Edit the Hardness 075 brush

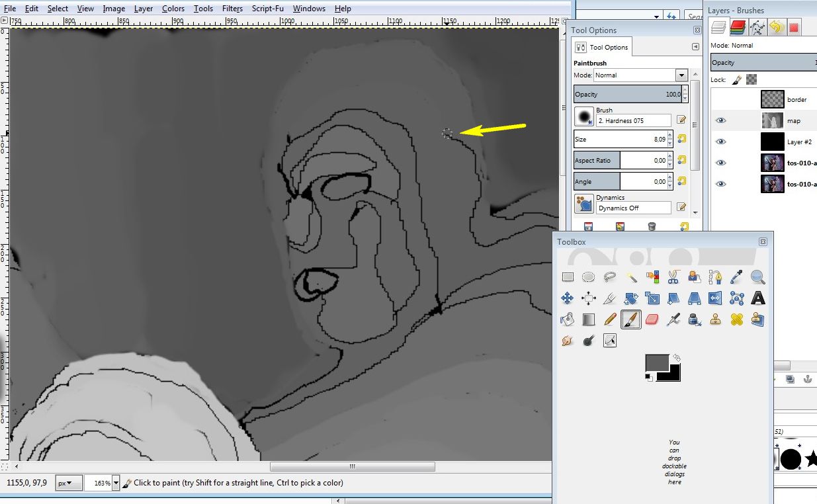coord(681,120)
